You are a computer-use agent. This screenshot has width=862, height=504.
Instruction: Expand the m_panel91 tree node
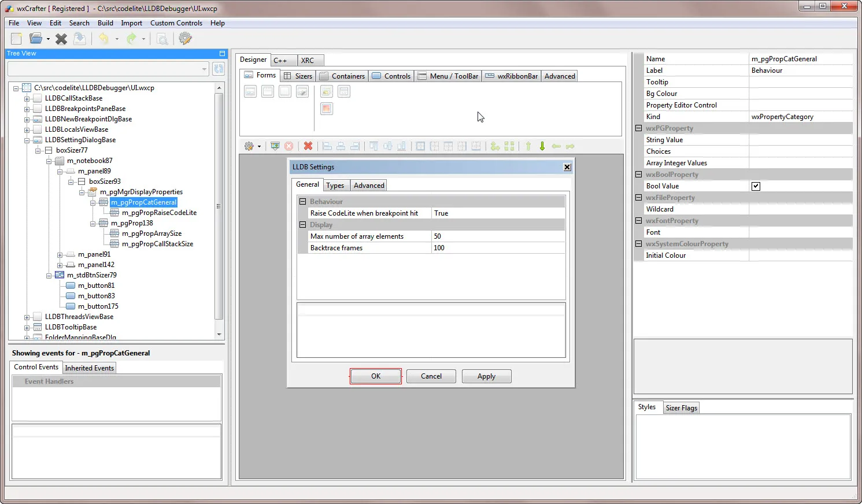point(60,254)
